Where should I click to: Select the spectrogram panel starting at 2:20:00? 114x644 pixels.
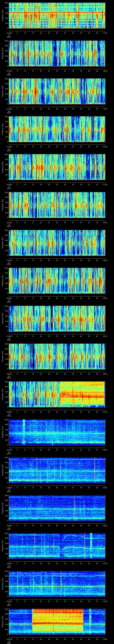click(57, 167)
